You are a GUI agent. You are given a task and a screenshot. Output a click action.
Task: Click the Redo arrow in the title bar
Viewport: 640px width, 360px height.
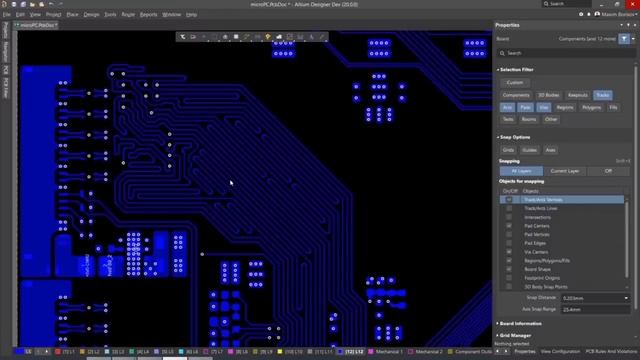(x=60, y=4)
